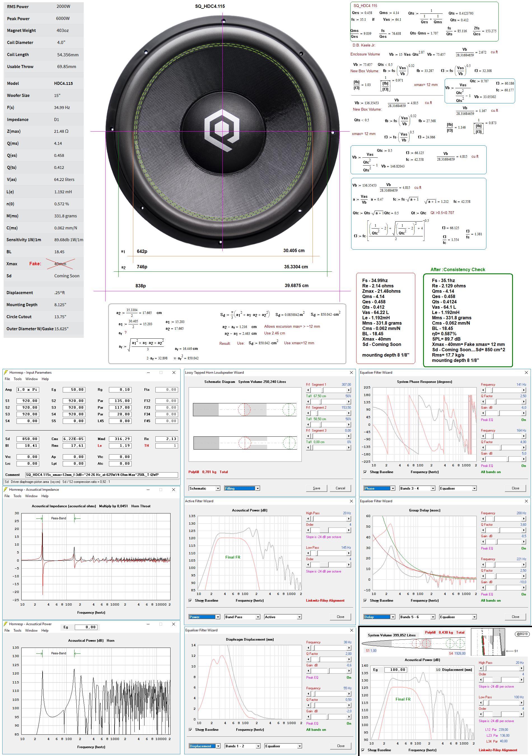Open File menu in Acoustical Power window
The image size is (532, 756).
(x=7, y=630)
